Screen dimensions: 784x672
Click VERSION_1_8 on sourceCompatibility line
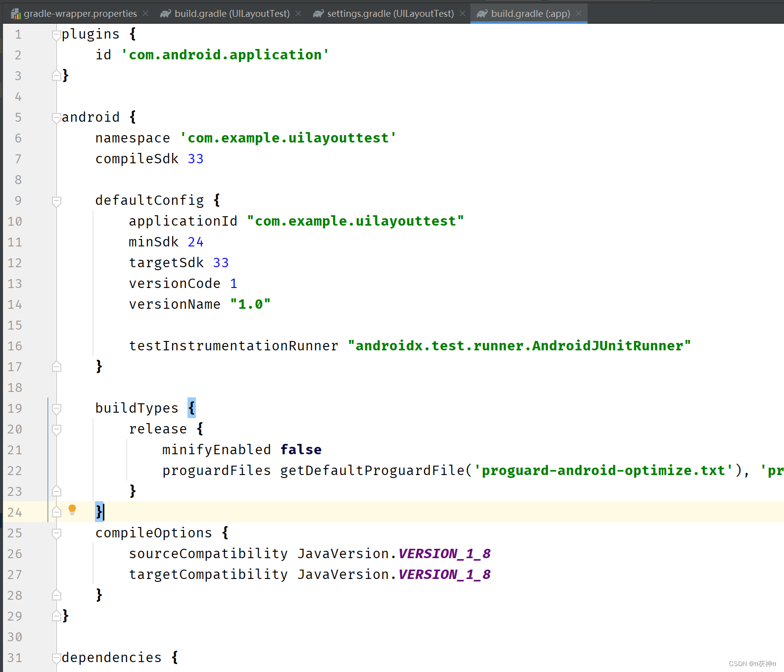(444, 553)
